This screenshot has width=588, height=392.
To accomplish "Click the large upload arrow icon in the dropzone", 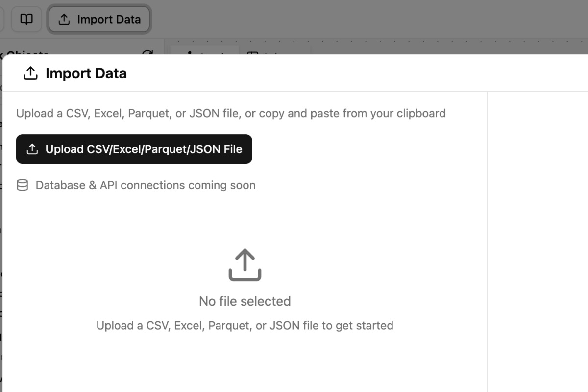I will pos(245,266).
